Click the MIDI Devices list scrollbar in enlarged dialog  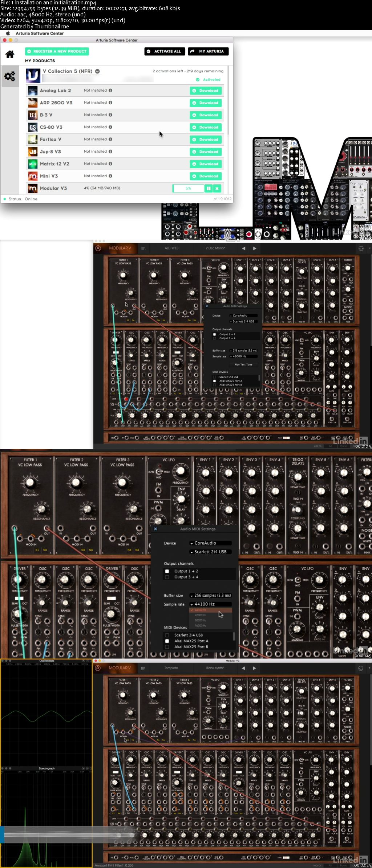(234, 636)
